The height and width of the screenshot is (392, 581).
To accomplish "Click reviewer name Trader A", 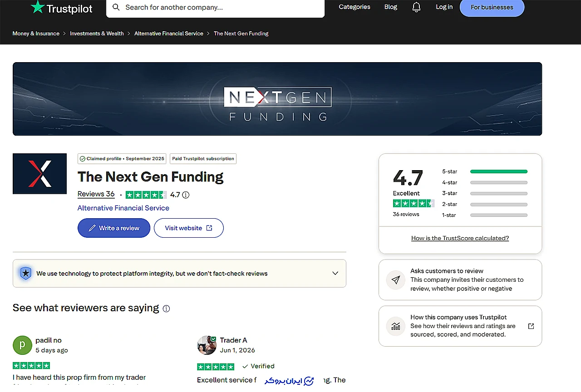I will (233, 340).
